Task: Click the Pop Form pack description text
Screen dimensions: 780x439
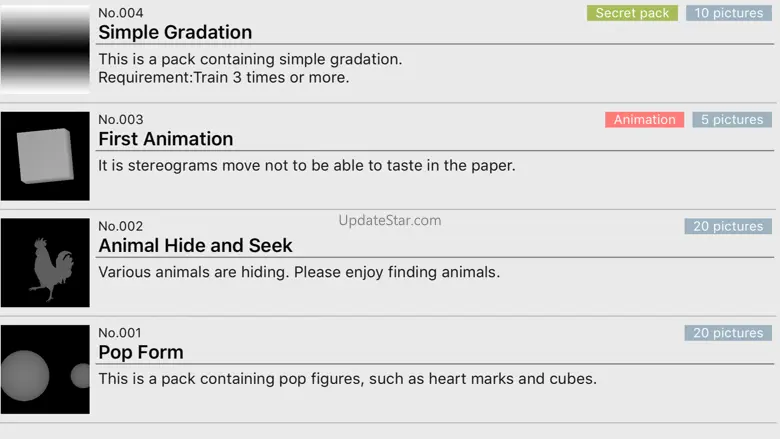Action: click(347, 378)
